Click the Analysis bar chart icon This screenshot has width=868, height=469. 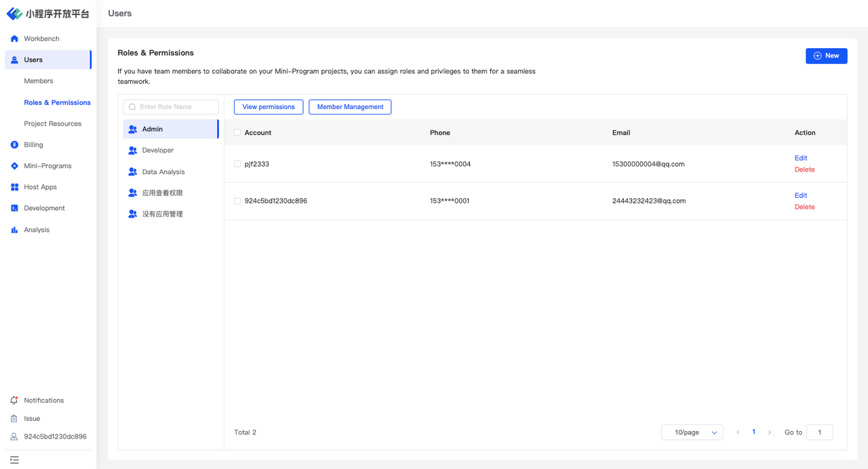pyautogui.click(x=14, y=230)
